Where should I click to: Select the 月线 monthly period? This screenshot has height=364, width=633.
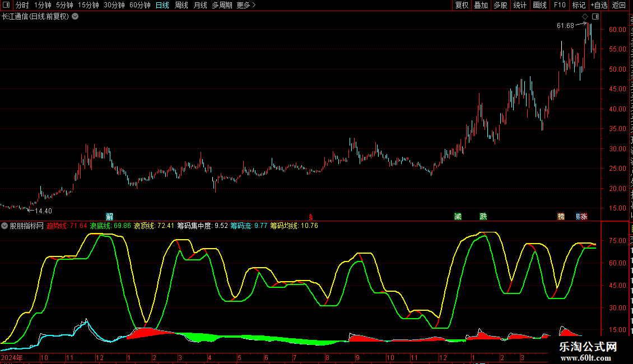coord(200,5)
